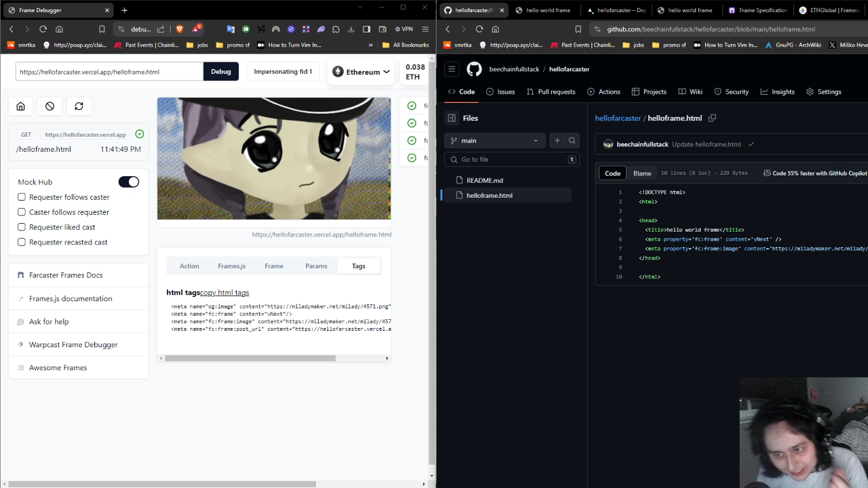Click home icon button in Frame Debugger page
Viewport: 868px width, 488px height.
20,106
